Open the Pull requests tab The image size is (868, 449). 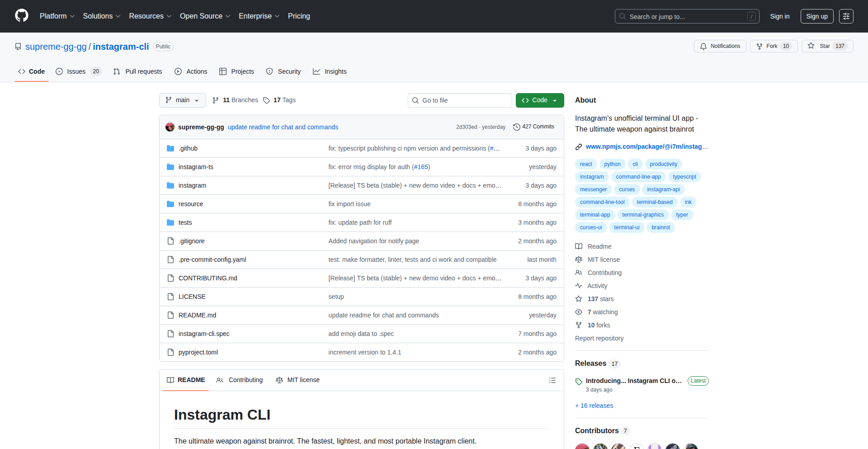coord(137,71)
